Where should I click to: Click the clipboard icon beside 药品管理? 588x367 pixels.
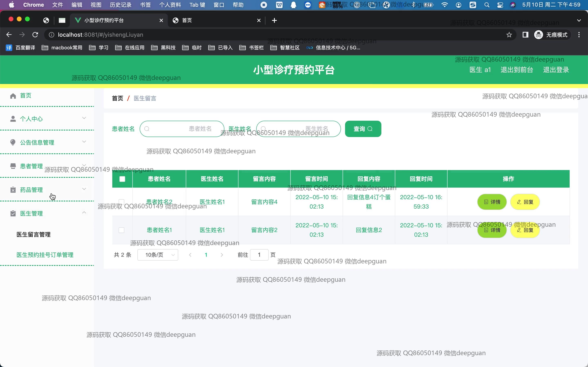point(13,190)
